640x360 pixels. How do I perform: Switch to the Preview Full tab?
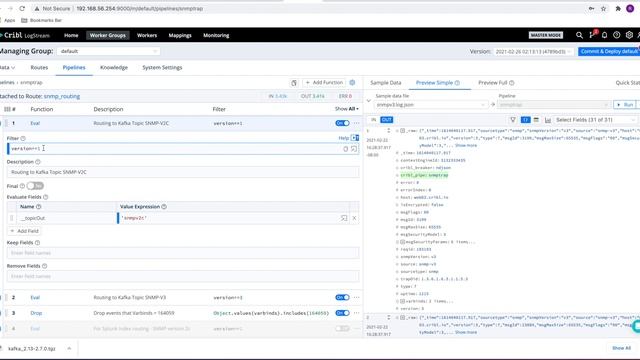496,83
